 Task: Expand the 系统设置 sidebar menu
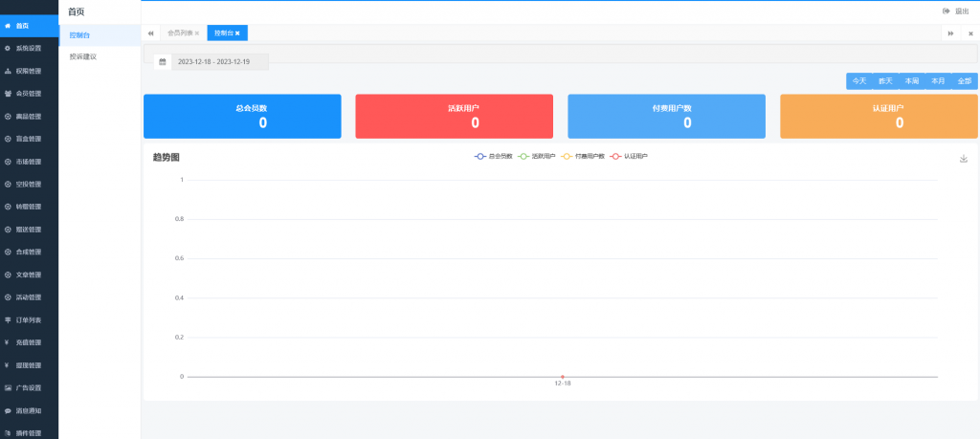[x=29, y=48]
